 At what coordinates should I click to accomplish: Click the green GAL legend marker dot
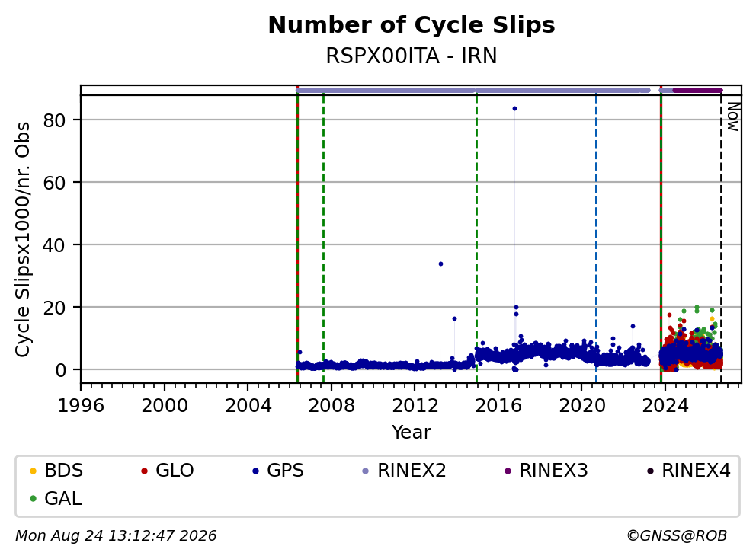(x=33, y=499)
